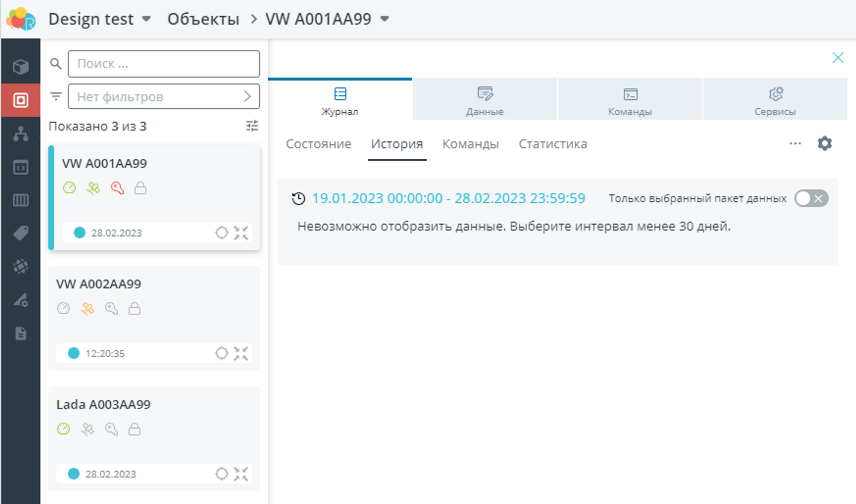Toggle circle selector on VW A001AA99 card
Screen dimensions: 856x504
click(x=221, y=233)
